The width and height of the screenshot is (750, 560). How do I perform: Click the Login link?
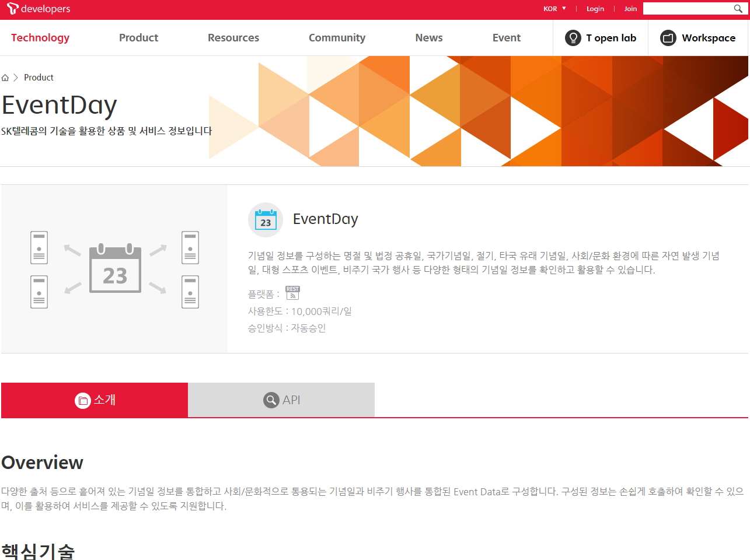(595, 9)
